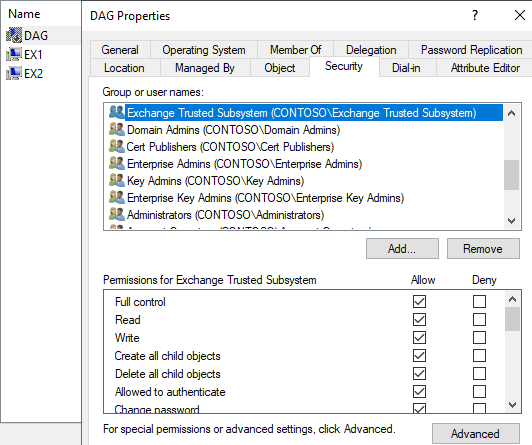532x445 pixels.
Task: Select the DAG computer object icon
Action: [x=14, y=35]
